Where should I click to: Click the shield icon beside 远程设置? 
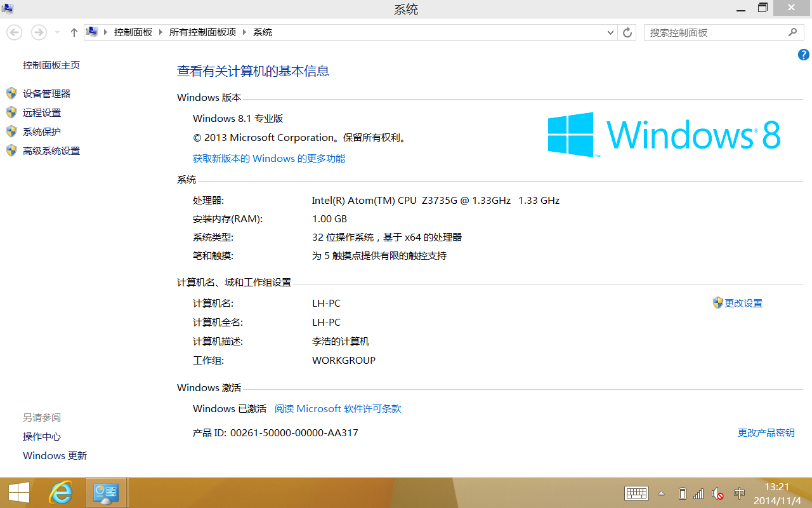point(11,112)
